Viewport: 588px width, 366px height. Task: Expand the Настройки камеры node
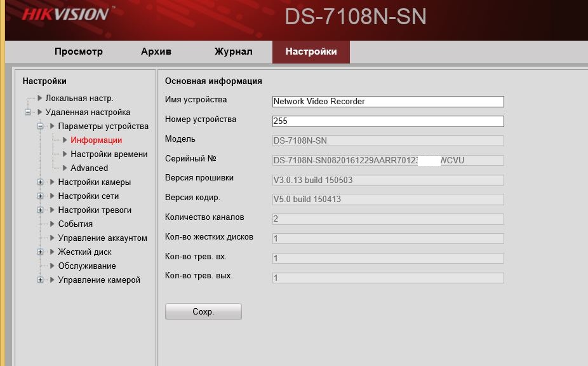click(x=40, y=182)
